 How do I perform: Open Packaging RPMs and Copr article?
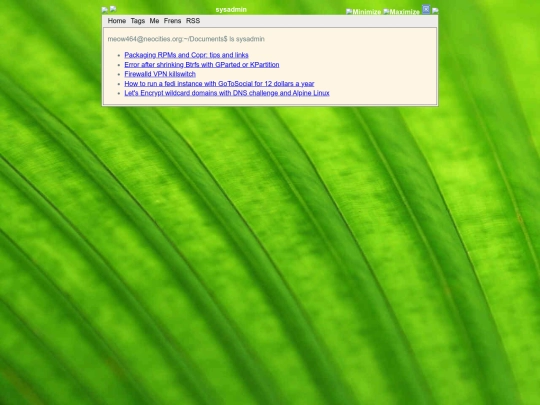pyautogui.click(x=186, y=55)
